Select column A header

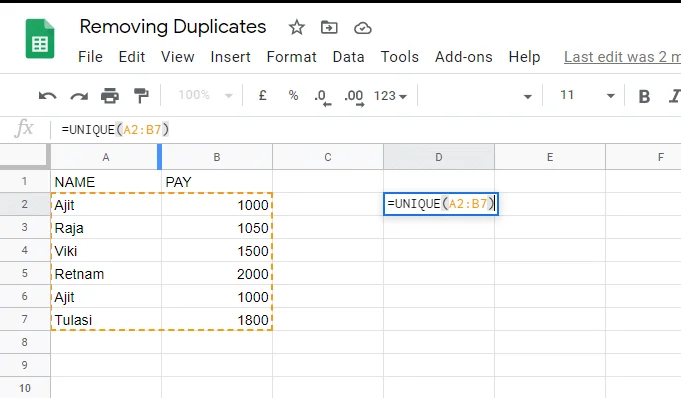click(106, 157)
